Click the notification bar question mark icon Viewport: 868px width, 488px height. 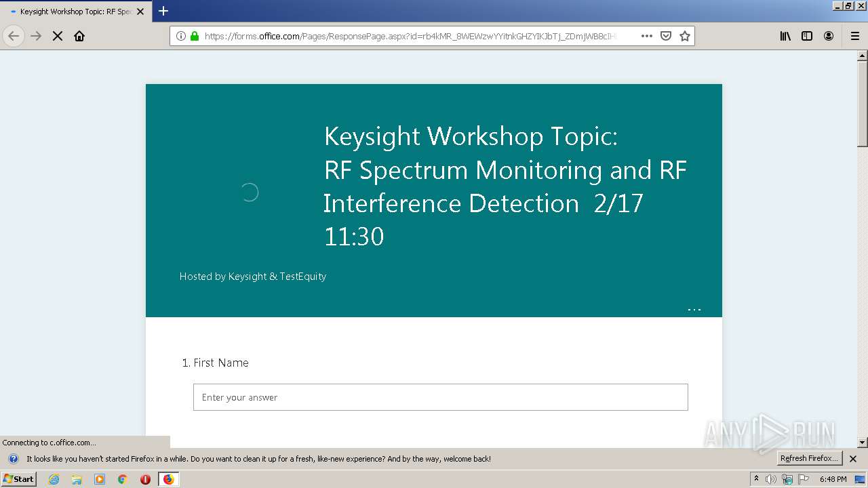(13, 459)
